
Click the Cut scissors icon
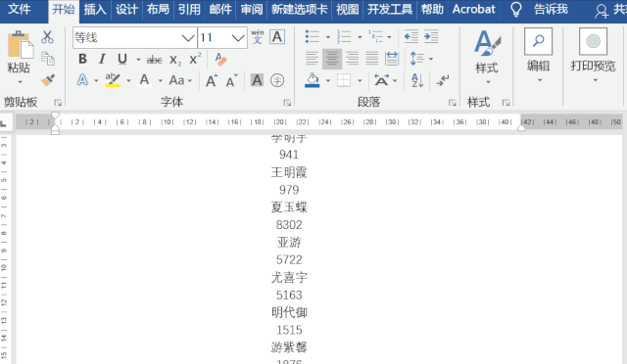click(x=47, y=37)
